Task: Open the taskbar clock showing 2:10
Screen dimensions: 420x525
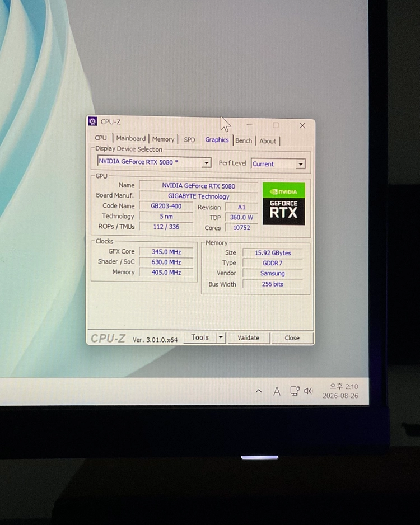Action: pyautogui.click(x=340, y=391)
